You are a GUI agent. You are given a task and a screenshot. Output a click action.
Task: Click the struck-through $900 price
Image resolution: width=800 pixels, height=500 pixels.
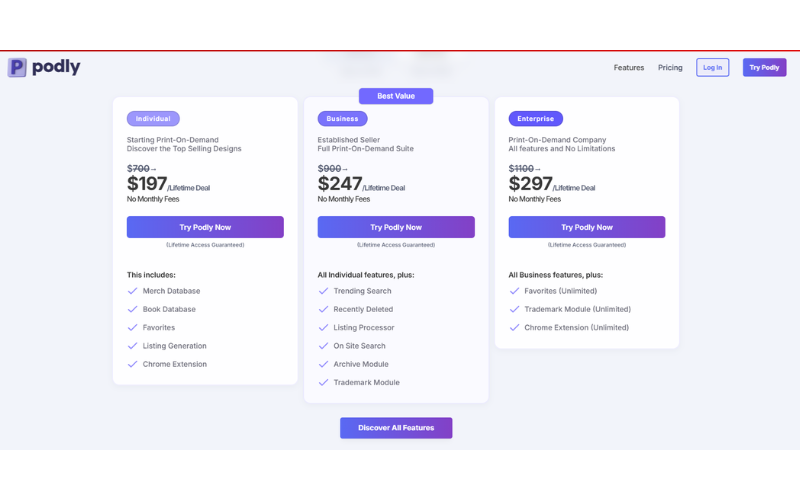click(x=329, y=168)
